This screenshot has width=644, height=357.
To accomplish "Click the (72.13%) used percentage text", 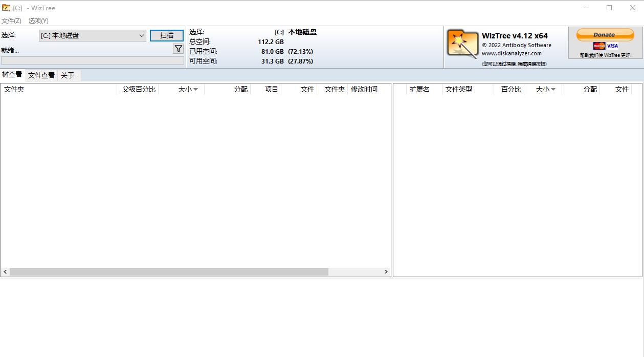I will point(300,51).
